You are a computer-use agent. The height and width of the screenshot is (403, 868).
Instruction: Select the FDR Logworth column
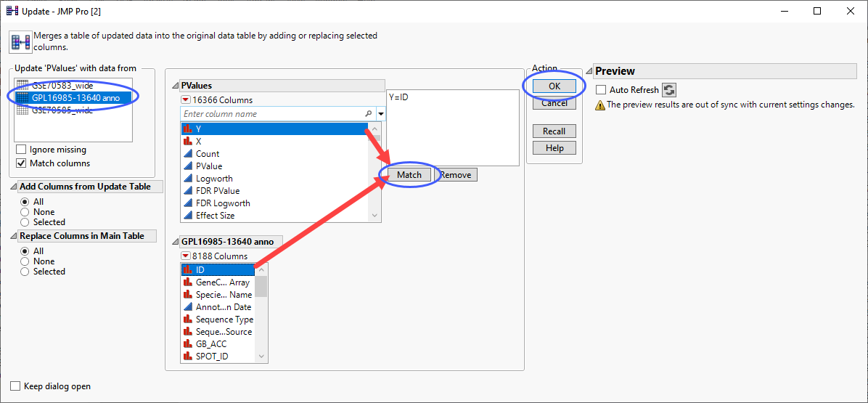click(x=222, y=203)
